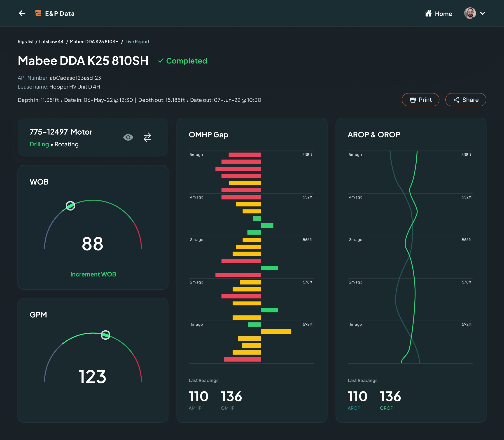Click the back arrow icon
The height and width of the screenshot is (440, 504).
22,13
